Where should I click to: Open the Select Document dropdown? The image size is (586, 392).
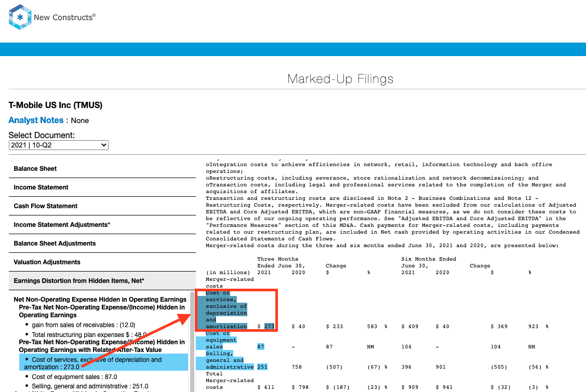point(59,145)
